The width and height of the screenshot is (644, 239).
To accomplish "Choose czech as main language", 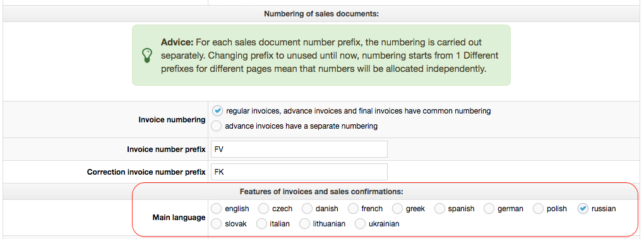I will (263, 209).
